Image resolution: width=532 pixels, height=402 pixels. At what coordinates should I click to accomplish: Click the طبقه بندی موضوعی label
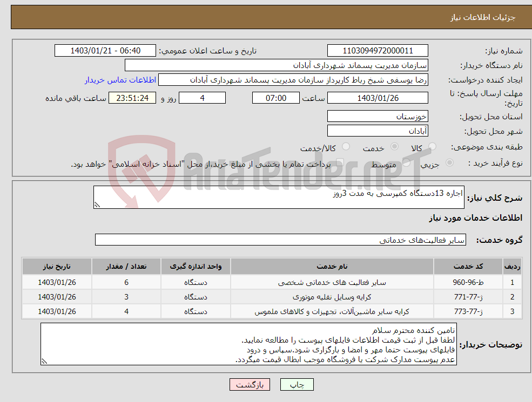tap(487, 147)
